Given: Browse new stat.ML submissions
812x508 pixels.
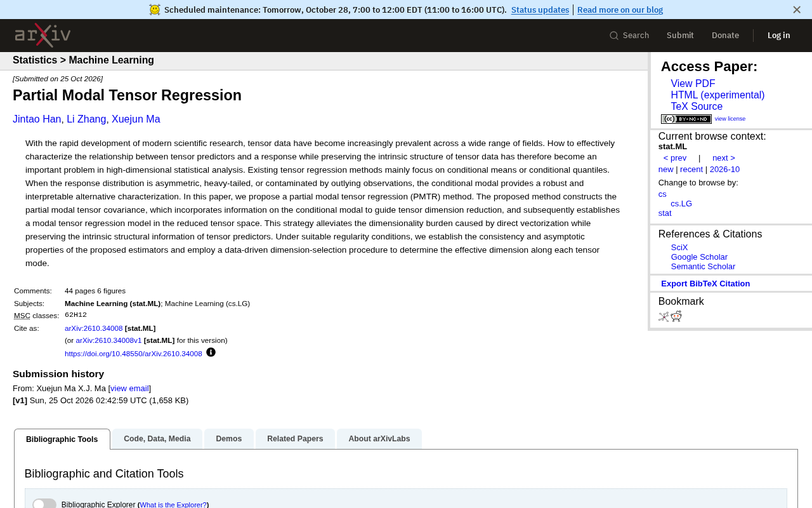Looking at the screenshot, I should click(x=665, y=170).
